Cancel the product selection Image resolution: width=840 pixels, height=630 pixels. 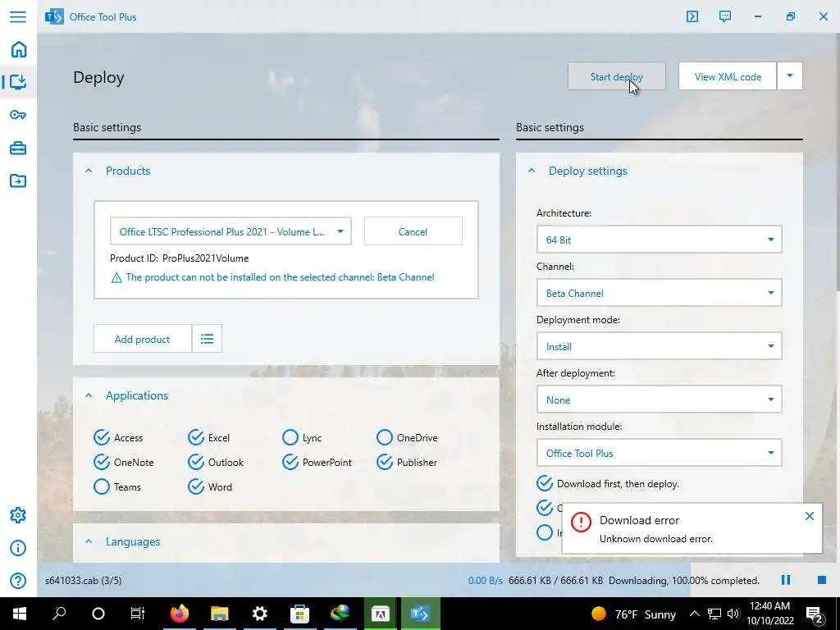click(x=413, y=231)
